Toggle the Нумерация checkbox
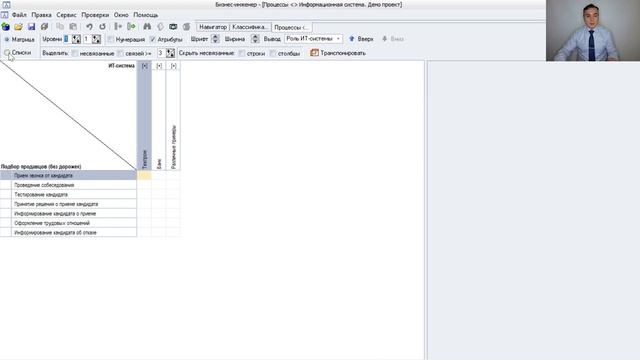Screen dimensions: 640x360 click(111, 39)
